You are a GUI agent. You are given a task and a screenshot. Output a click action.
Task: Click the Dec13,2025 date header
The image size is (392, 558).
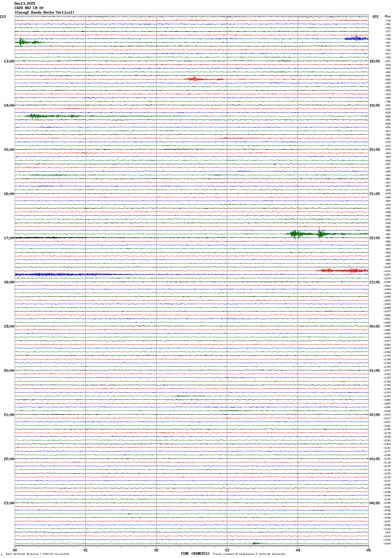[x=25, y=4]
